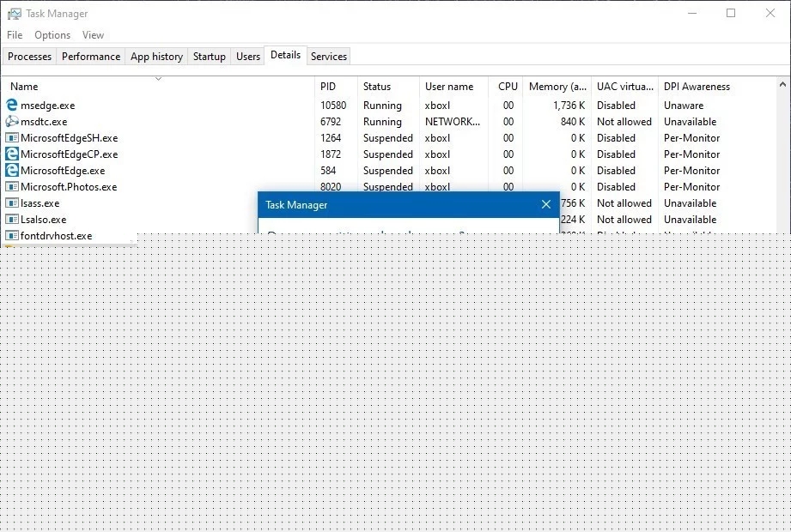Screen dimensions: 791x532
Task: Click Per-Monitor cell in MicrosoftEdge.exe row
Action: [x=691, y=170]
